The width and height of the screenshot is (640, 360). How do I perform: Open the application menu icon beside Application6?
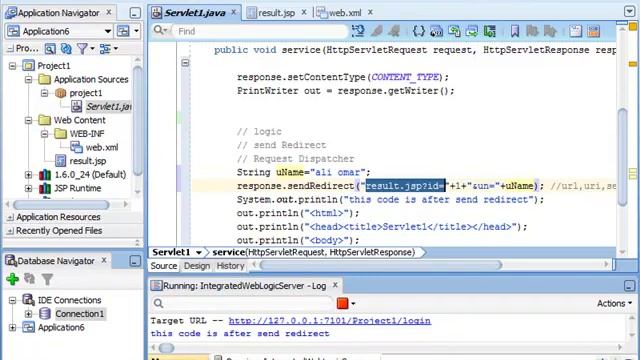click(x=123, y=31)
